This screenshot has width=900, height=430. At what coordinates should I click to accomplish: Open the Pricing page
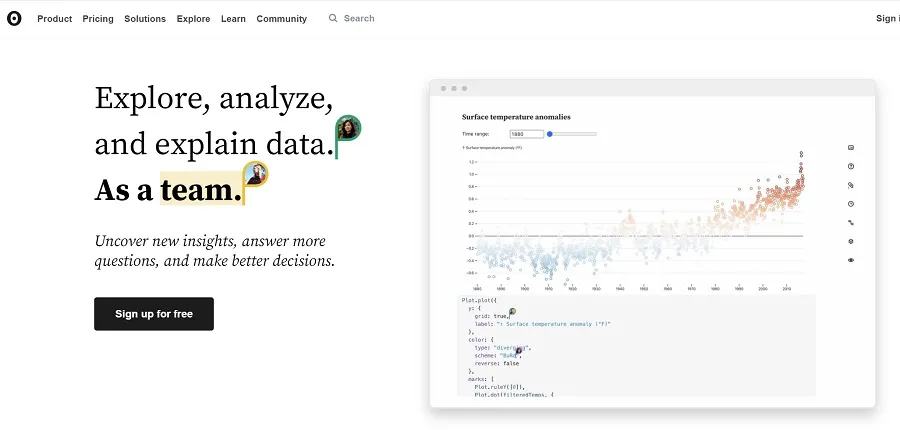[x=98, y=18]
